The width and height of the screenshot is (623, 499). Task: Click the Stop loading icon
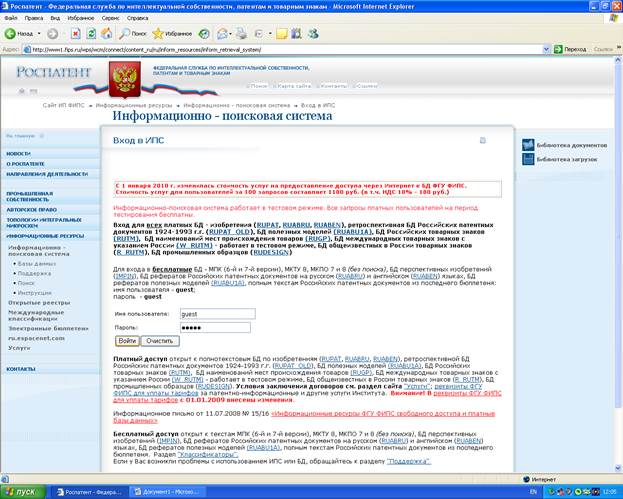point(75,34)
